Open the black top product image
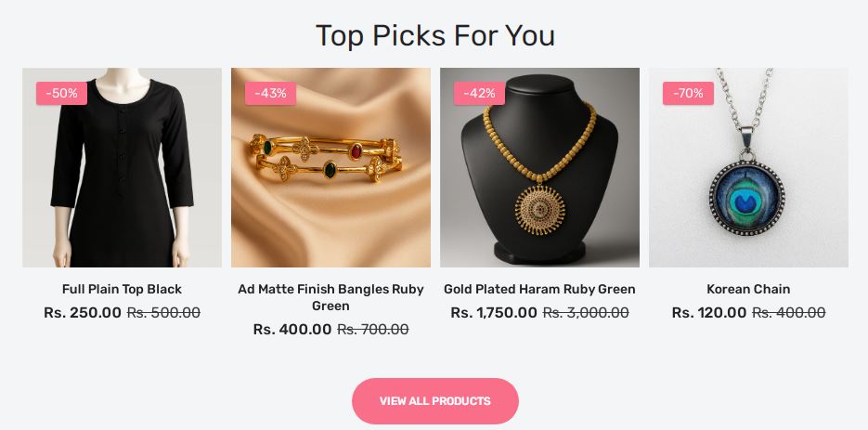The image size is (868, 430). click(x=122, y=167)
